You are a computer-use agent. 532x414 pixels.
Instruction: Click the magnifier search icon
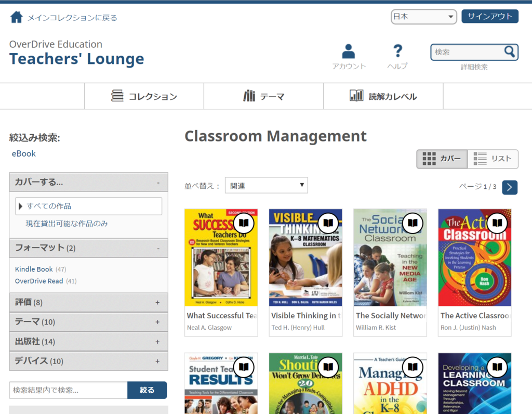(x=509, y=51)
